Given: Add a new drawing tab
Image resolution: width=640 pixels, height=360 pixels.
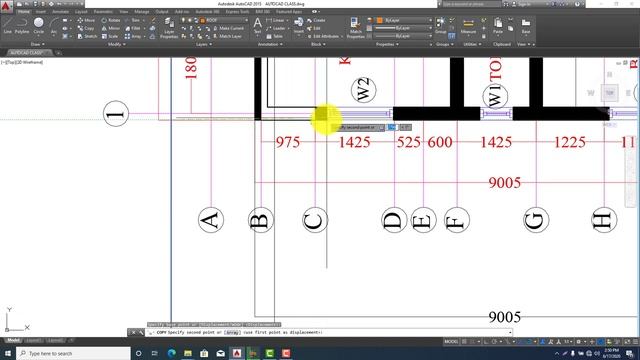Looking at the screenshot, I should click(x=58, y=53).
